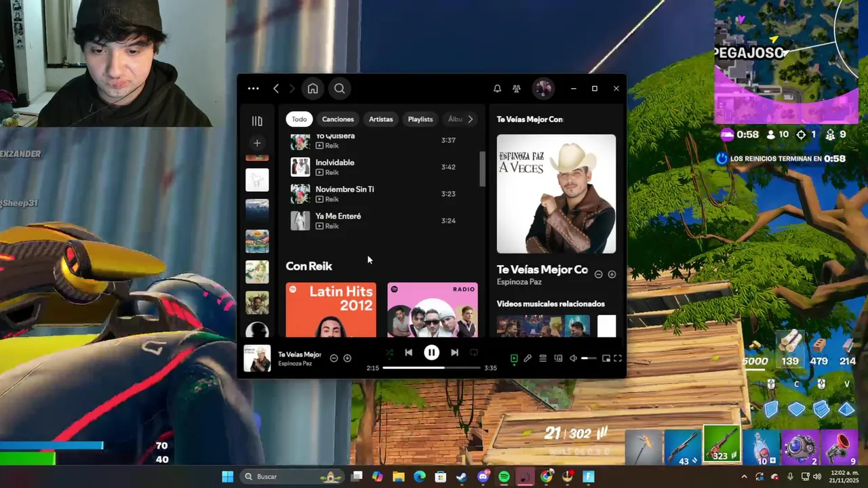The image size is (868, 488).
Task: Add track to library in player bar
Action: click(x=347, y=358)
